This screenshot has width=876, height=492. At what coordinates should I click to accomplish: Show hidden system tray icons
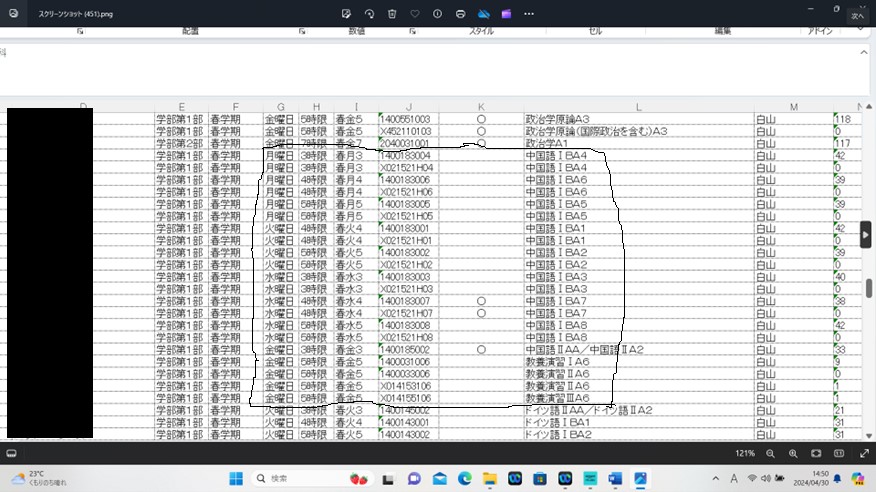(716, 479)
